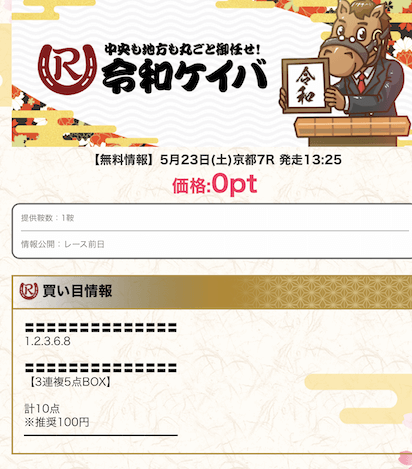
Task: Click the 計10点 total points text
Action: (42, 408)
